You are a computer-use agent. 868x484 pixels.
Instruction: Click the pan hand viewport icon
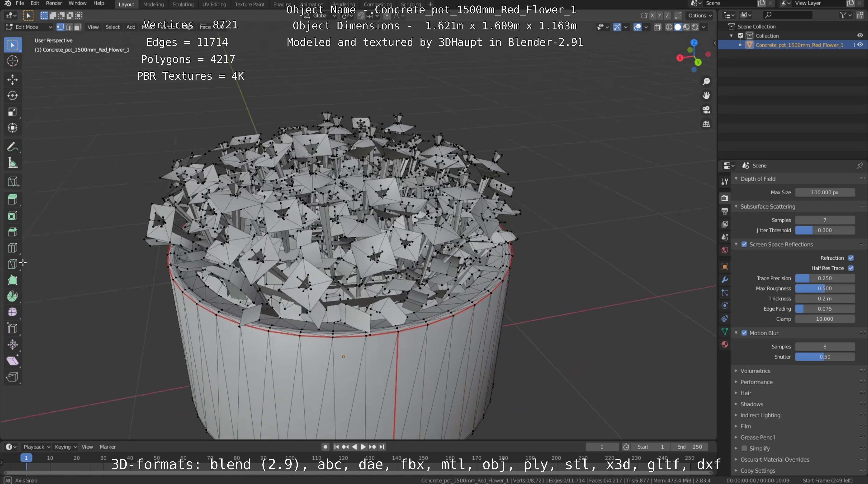(706, 96)
